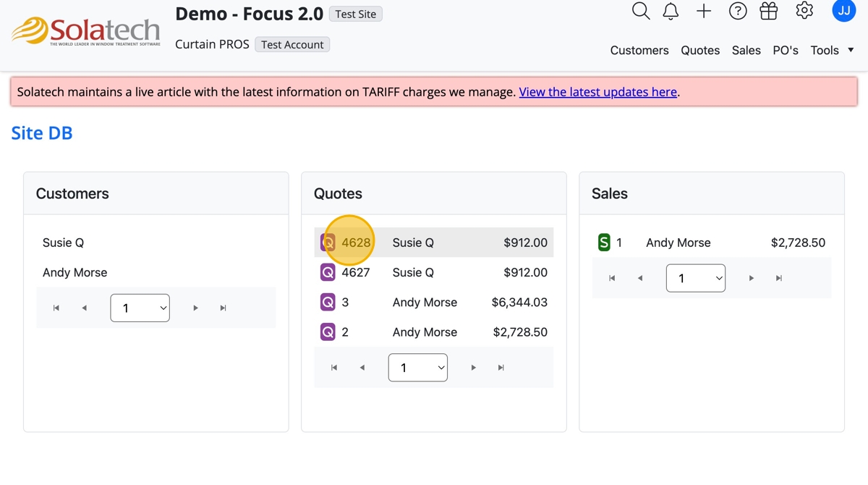Click the notifications bell icon

coord(671,11)
